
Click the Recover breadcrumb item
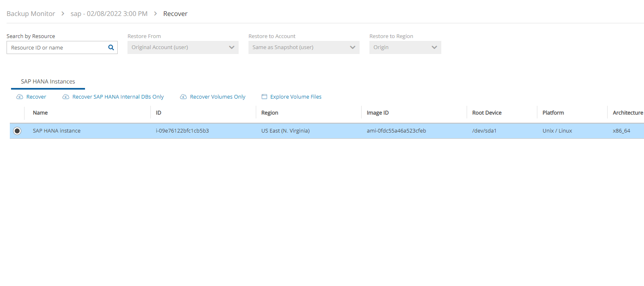(x=175, y=14)
